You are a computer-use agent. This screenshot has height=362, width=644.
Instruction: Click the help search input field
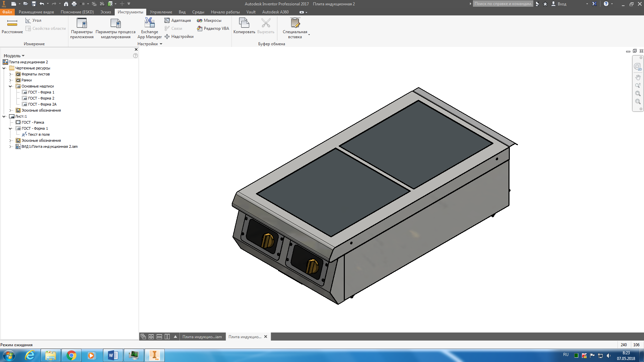click(x=503, y=4)
